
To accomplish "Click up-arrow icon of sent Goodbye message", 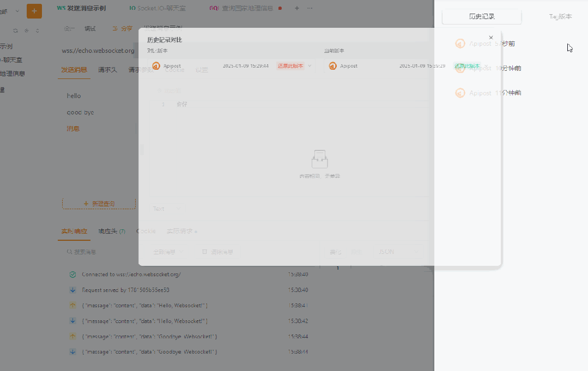I will tap(72, 337).
